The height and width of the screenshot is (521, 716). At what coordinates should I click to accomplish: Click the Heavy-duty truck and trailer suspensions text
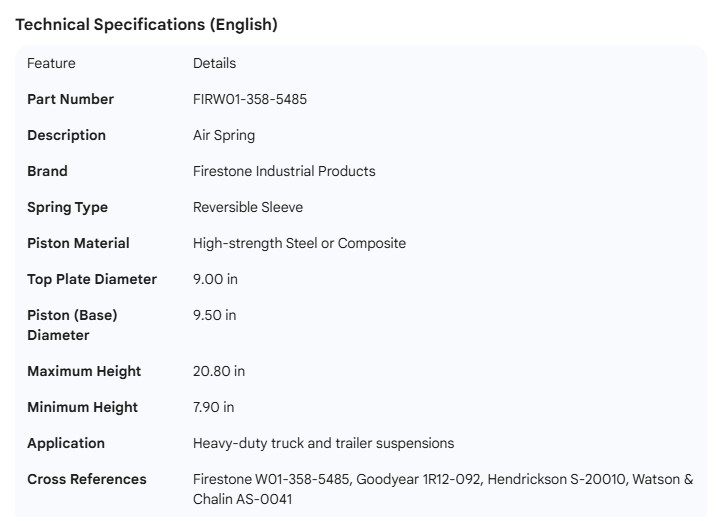tap(323, 443)
